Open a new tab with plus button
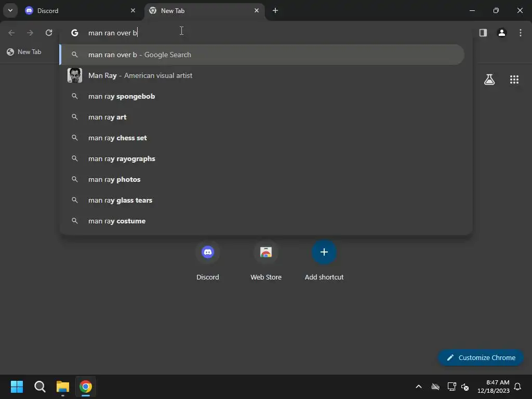 tap(275, 10)
